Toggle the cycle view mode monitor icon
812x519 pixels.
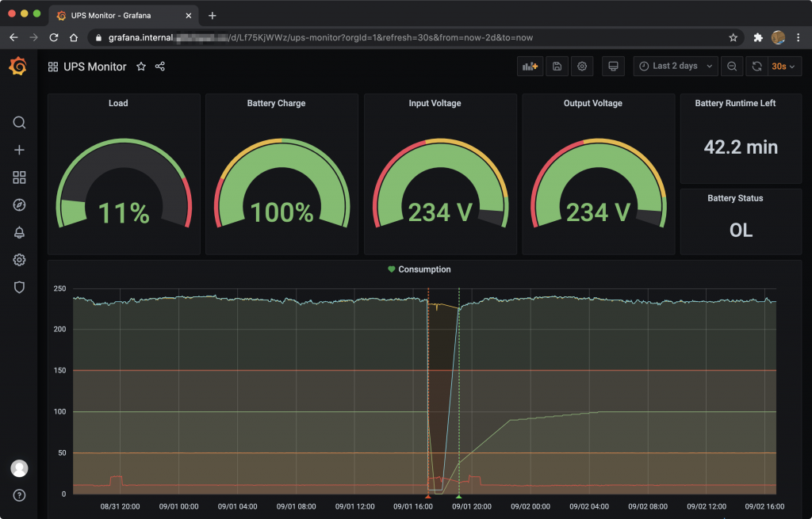pyautogui.click(x=612, y=67)
